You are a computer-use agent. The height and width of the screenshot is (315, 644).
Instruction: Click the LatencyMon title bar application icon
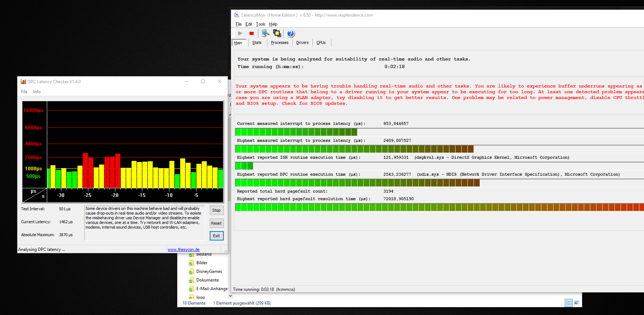coord(237,15)
